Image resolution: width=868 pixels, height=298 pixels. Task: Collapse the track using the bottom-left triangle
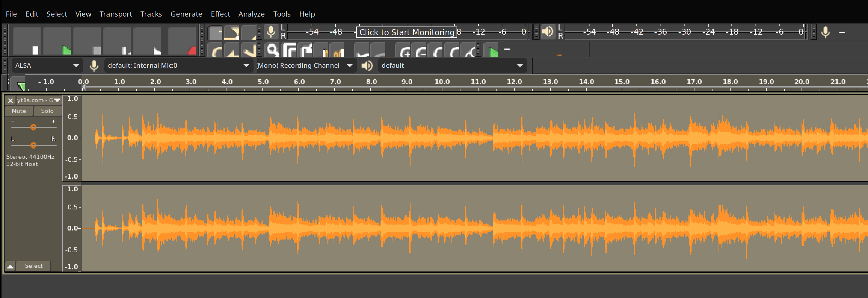pos(10,266)
